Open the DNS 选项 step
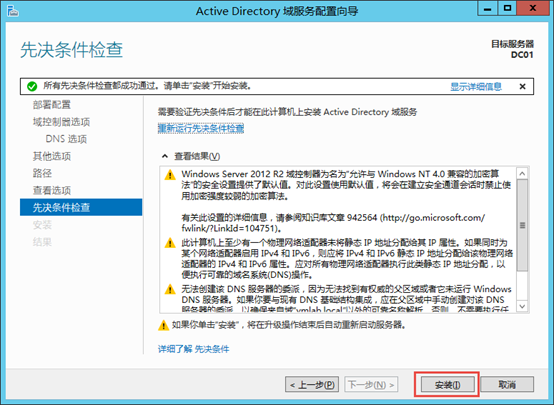The height and width of the screenshot is (405, 554). (x=66, y=139)
